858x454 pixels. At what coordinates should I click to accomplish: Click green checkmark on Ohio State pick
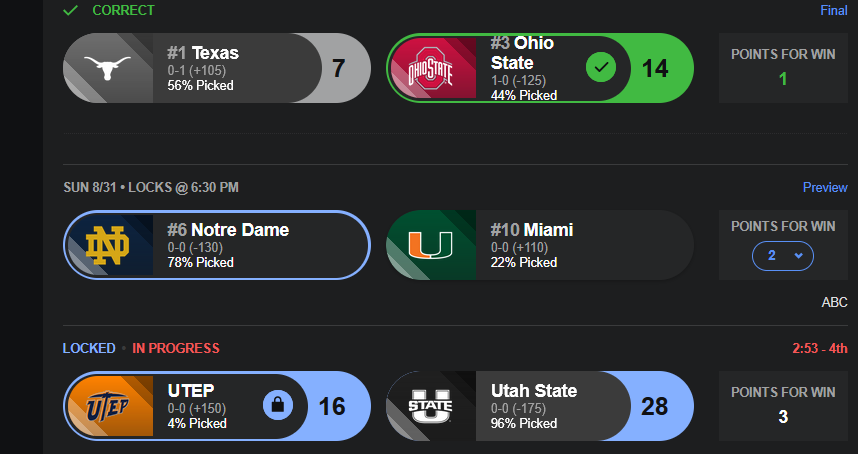coord(601,67)
